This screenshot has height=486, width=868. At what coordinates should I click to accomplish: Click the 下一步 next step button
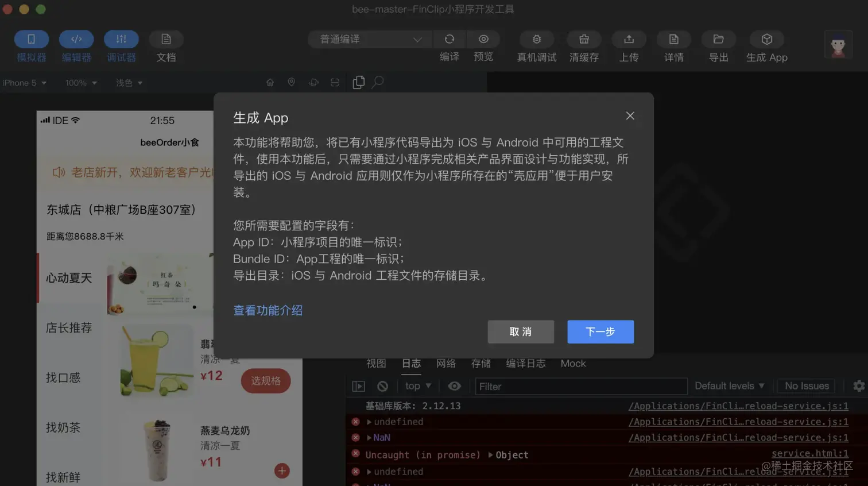pyautogui.click(x=599, y=331)
